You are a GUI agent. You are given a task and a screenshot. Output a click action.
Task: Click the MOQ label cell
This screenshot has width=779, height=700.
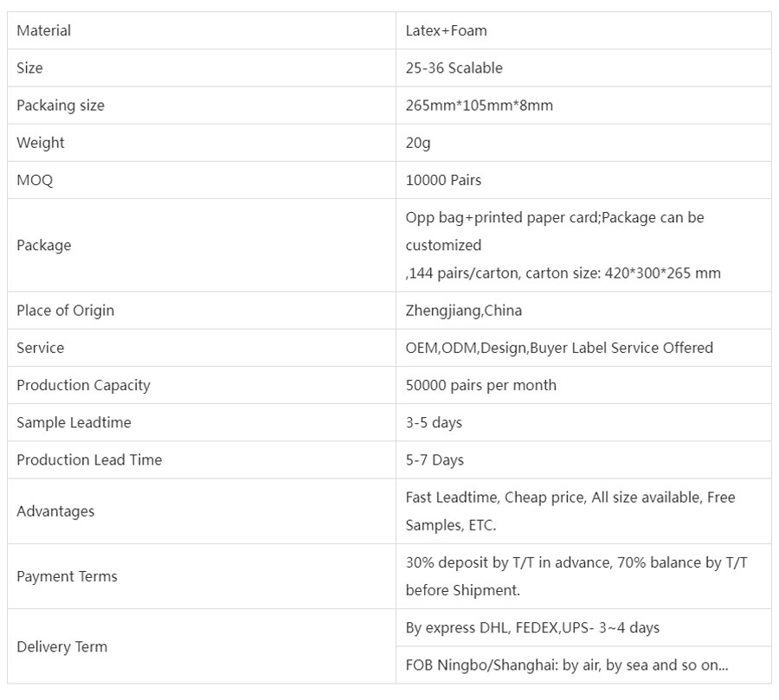[x=201, y=180]
